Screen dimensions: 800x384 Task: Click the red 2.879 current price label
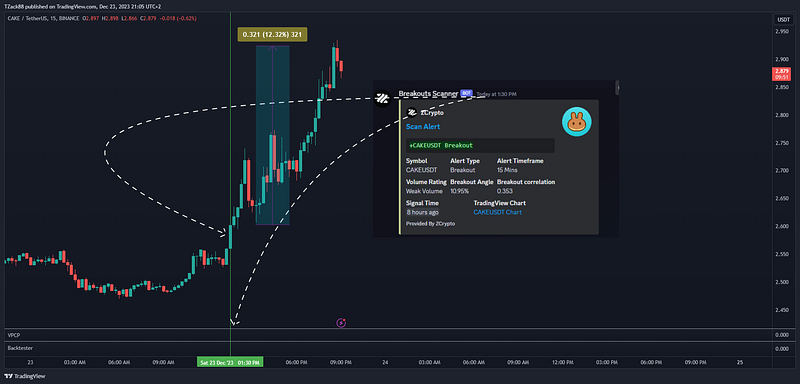pos(782,73)
